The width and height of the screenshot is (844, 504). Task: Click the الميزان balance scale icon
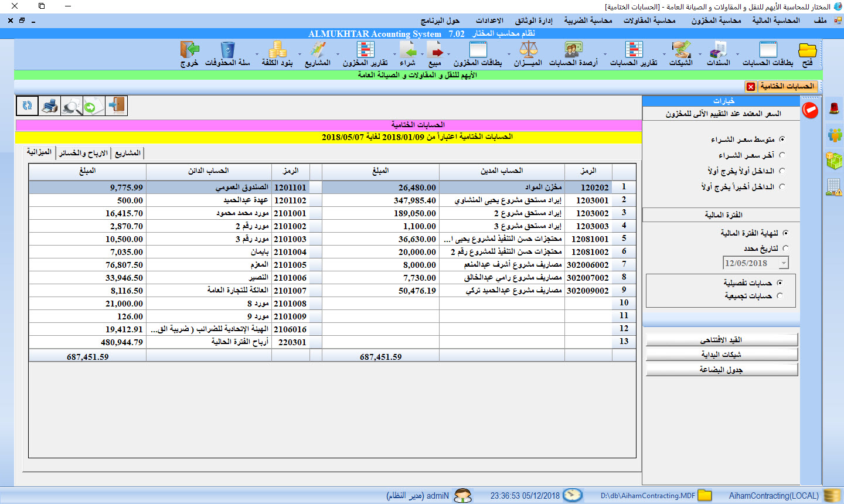[528, 53]
